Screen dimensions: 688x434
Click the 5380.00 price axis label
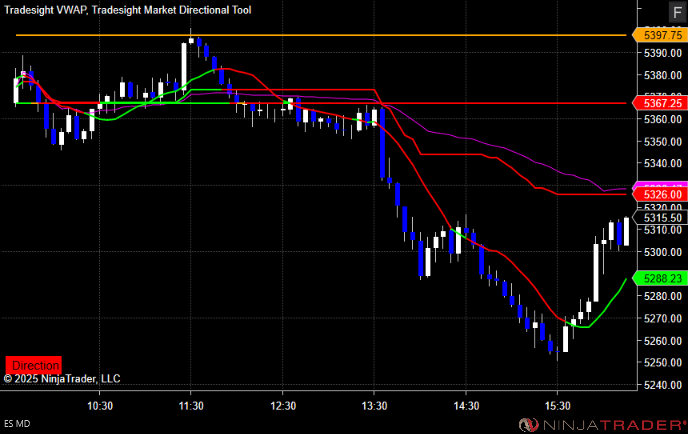(x=663, y=75)
